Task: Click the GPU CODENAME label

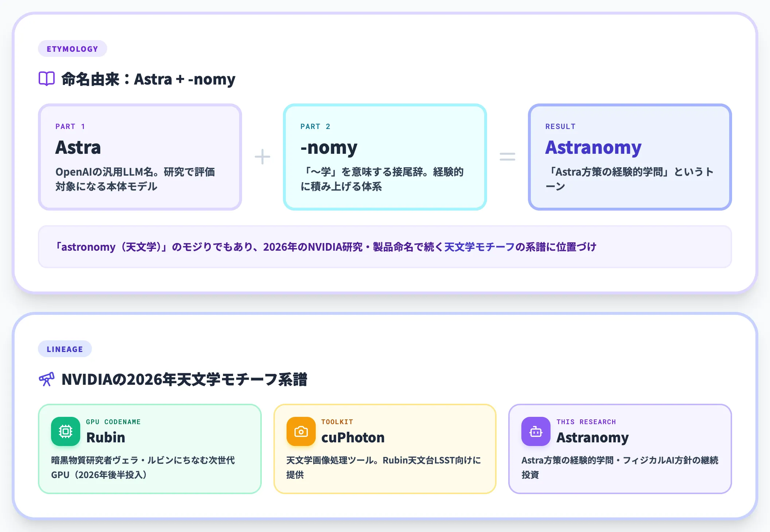Action: [113, 422]
